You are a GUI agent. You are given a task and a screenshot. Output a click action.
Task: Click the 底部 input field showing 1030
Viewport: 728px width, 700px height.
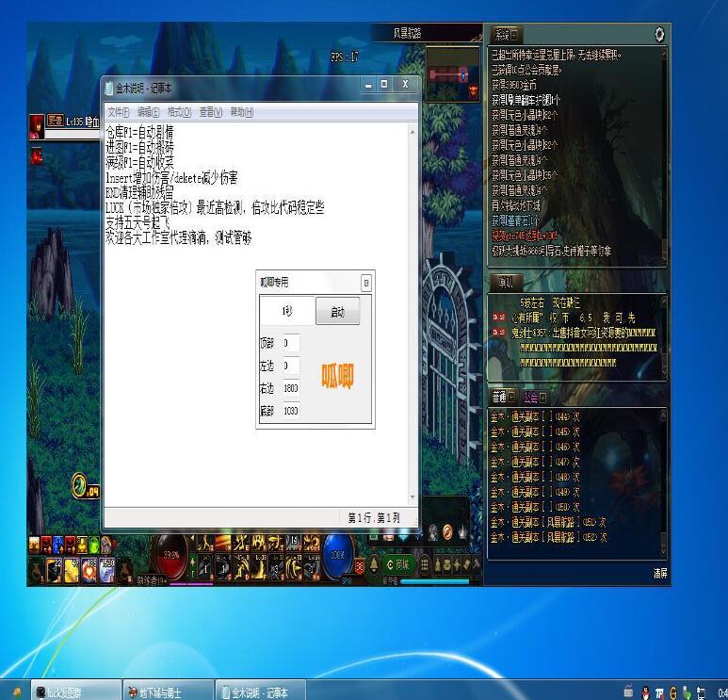291,411
